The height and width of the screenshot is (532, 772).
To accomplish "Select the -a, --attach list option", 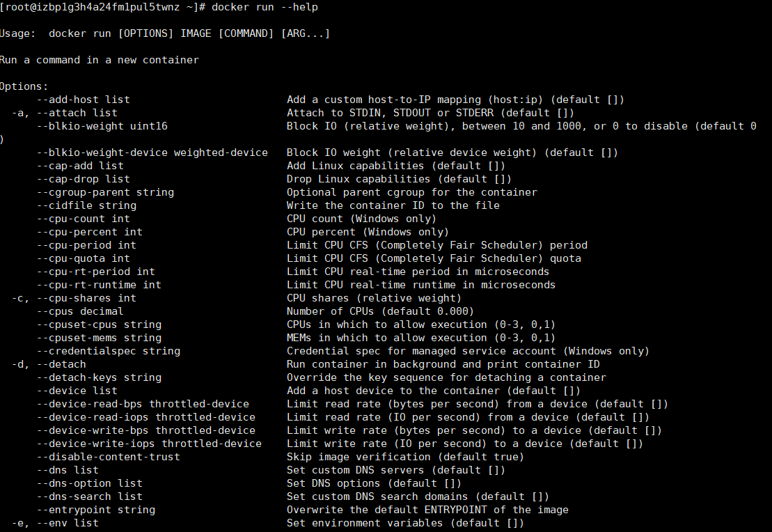I will 65,113.
